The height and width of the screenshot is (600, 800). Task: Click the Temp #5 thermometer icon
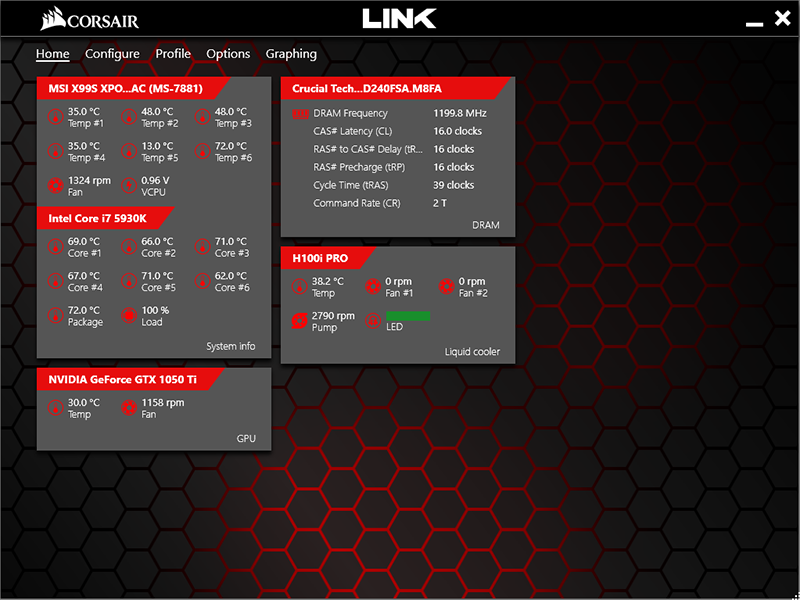[129, 152]
